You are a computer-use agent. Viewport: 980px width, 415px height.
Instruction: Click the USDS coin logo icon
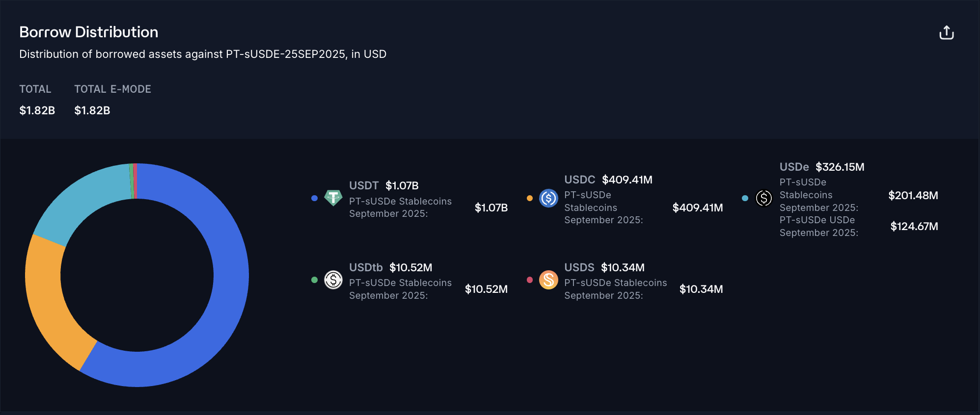(x=548, y=280)
